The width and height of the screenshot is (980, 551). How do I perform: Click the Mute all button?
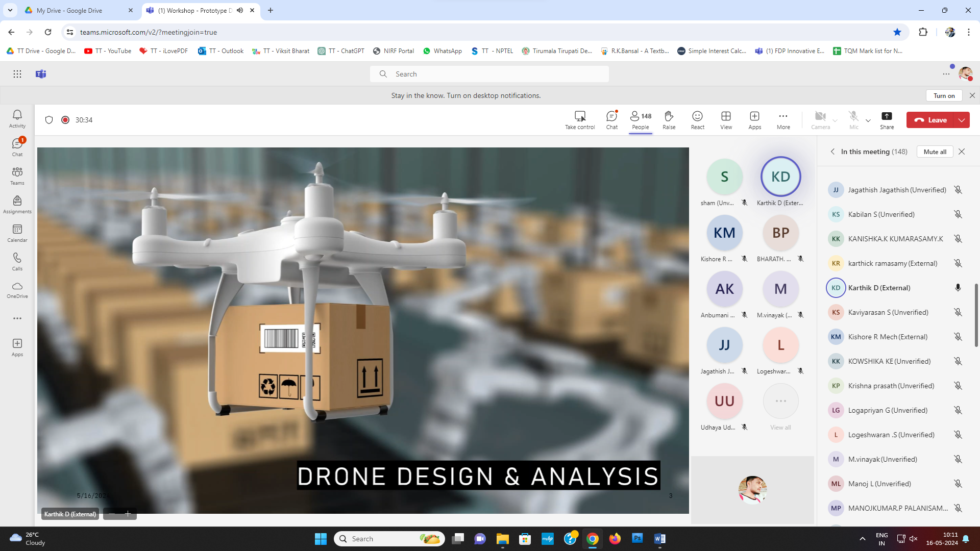(x=935, y=152)
